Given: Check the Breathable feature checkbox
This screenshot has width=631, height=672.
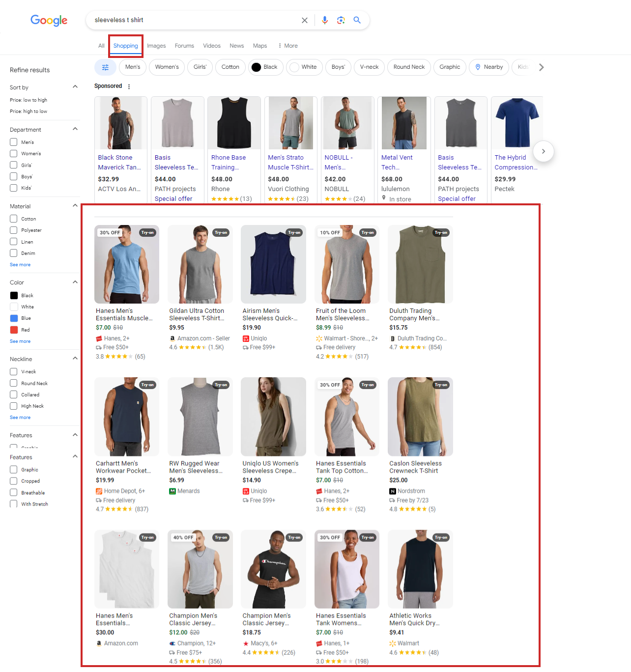Looking at the screenshot, I should click(x=13, y=492).
